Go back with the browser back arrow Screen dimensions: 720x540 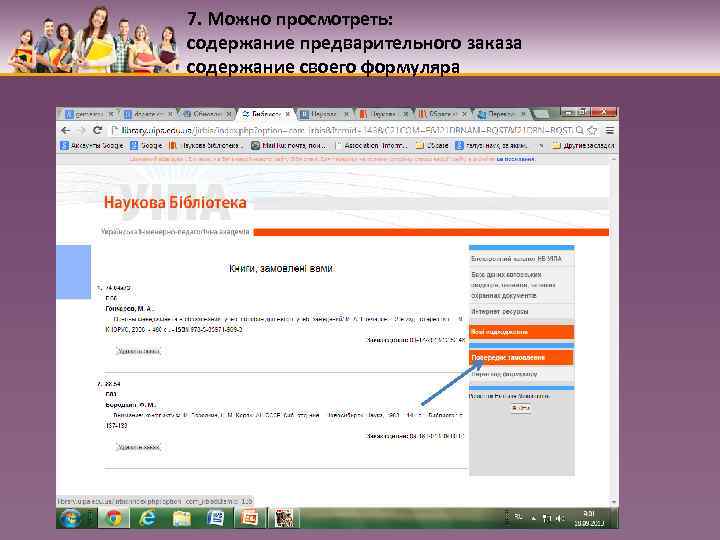(66, 130)
